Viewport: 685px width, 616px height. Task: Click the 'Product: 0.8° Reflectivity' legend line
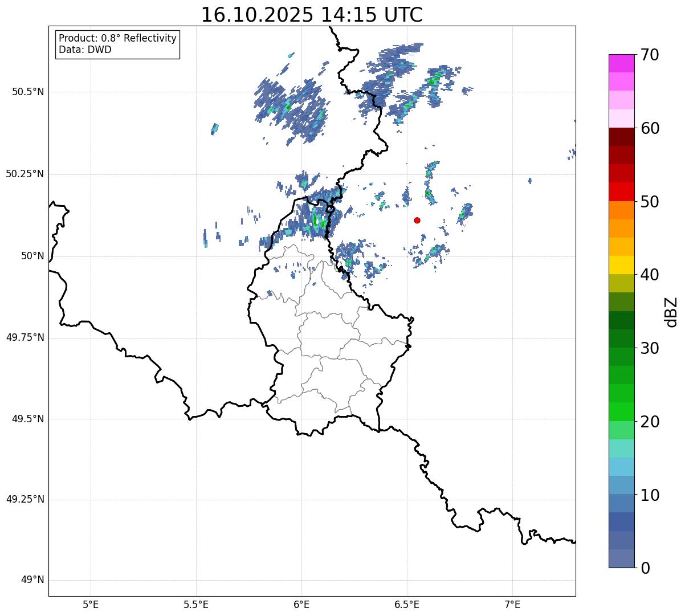point(118,38)
